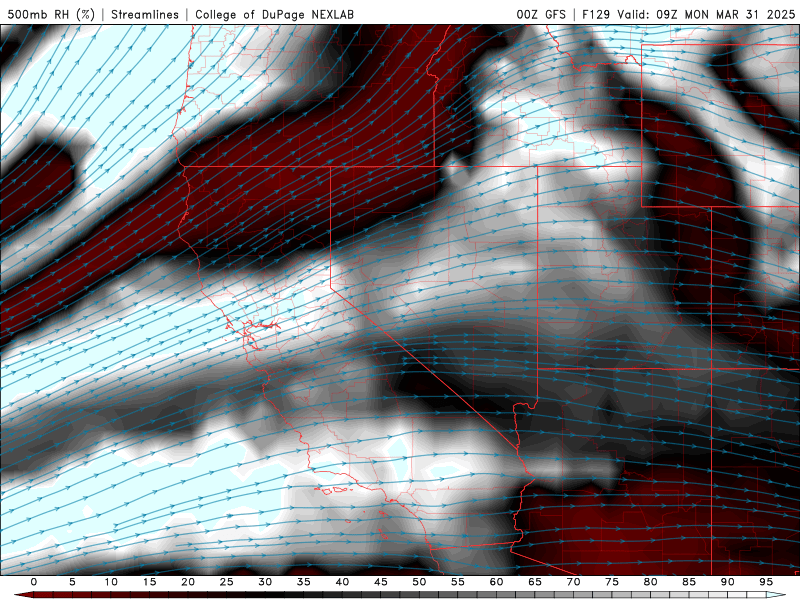Viewport: 800px width, 600px height.
Task: Click the 55 value on the color scale
Action: (x=457, y=582)
